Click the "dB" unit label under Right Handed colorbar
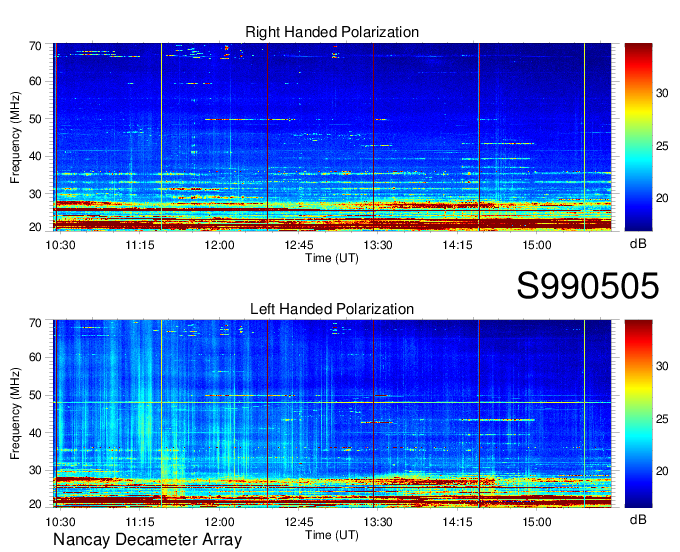The height and width of the screenshot is (552, 680). (638, 244)
